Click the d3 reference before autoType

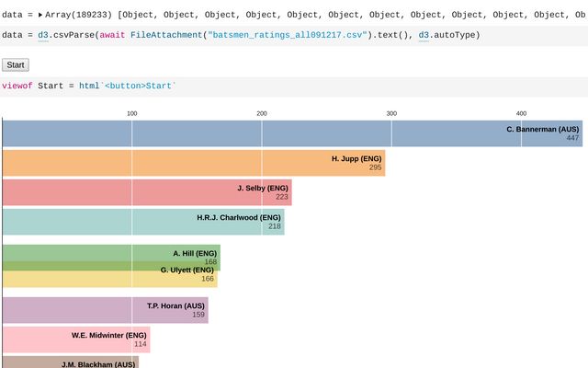[x=424, y=35]
